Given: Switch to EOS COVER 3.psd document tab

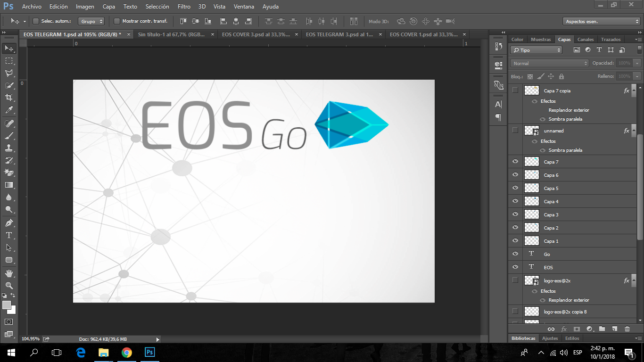Looking at the screenshot, I should coord(256,34).
